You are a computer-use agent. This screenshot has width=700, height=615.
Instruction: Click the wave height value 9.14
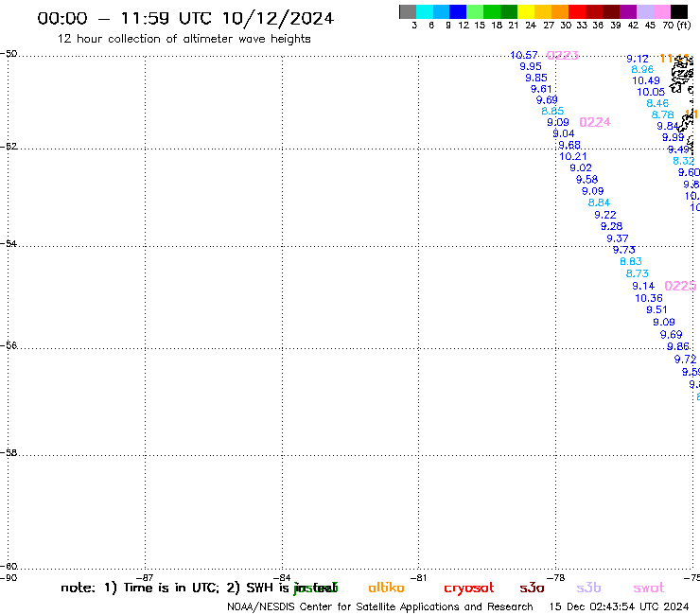[643, 286]
